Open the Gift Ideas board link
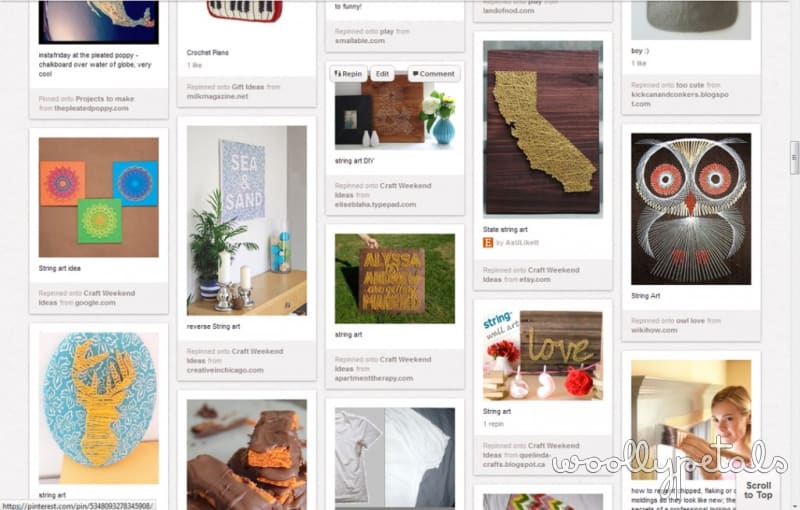Screen dimensions: 800x510 247,87
